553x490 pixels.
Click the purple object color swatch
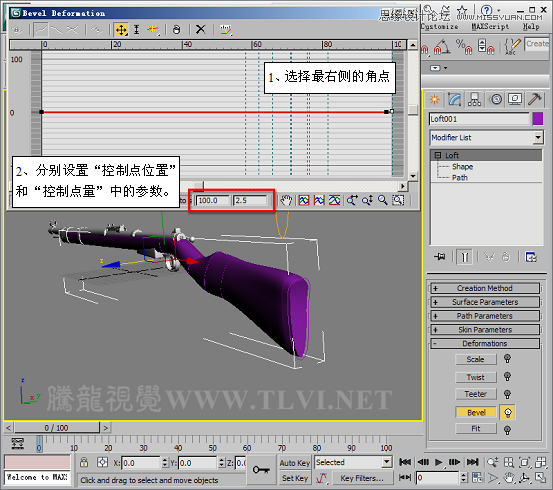pos(537,119)
